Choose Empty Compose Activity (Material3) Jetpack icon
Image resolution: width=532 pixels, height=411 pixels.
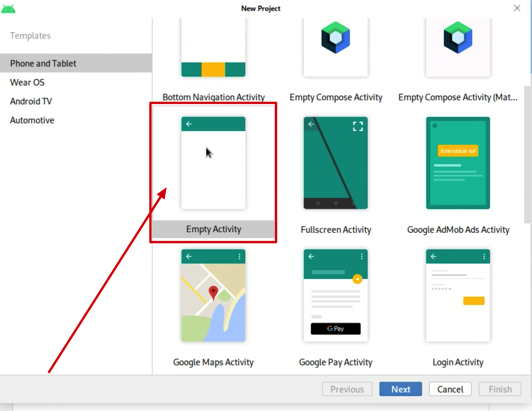pos(458,37)
